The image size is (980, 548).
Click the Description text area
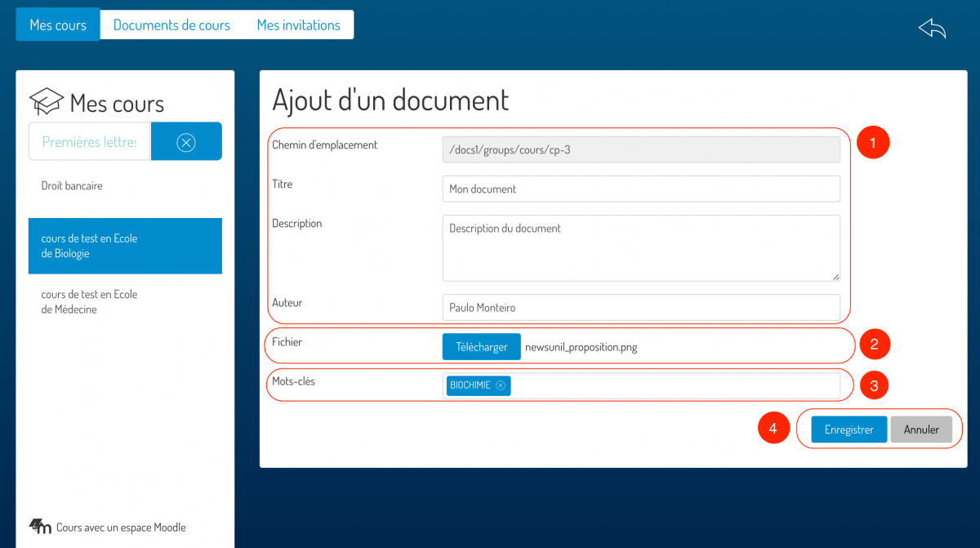click(x=640, y=248)
